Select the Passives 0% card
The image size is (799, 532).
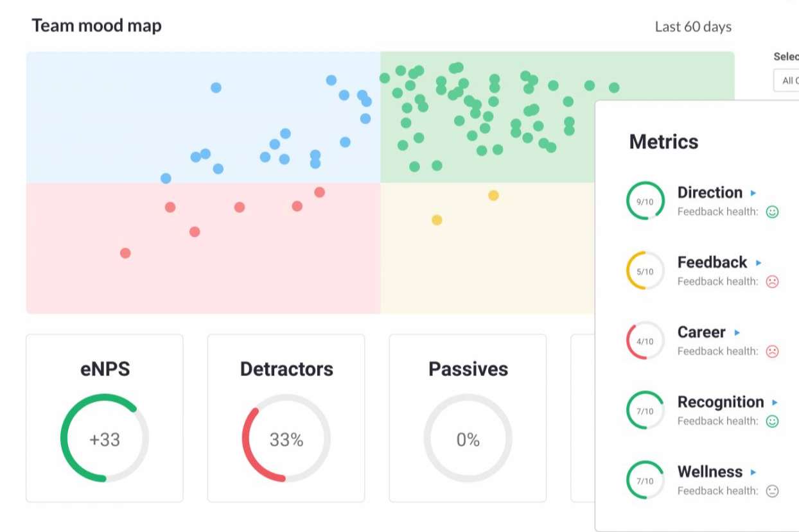[x=468, y=418]
